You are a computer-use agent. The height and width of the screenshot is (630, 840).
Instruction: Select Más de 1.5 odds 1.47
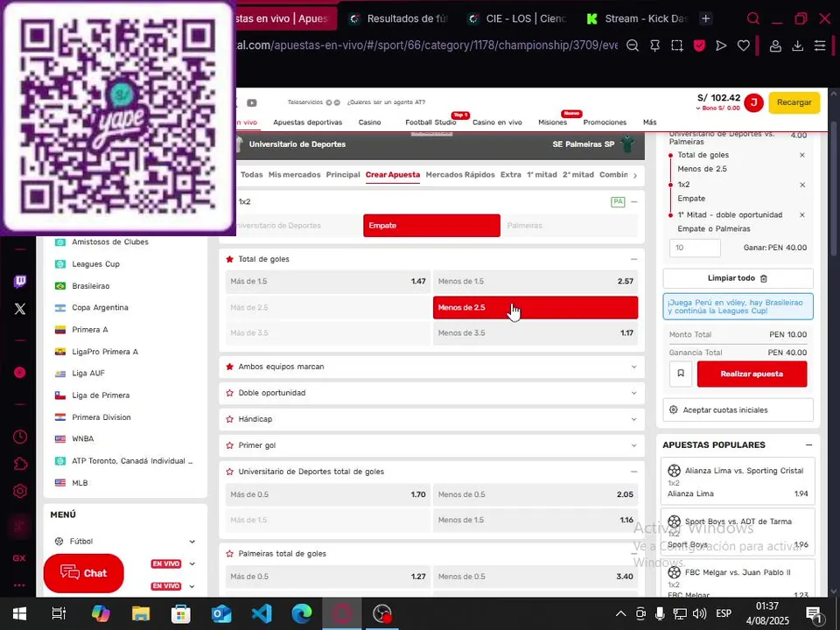pyautogui.click(x=328, y=281)
